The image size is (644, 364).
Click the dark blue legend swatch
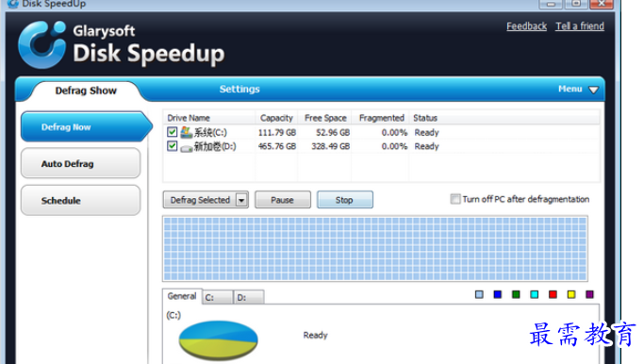497,294
